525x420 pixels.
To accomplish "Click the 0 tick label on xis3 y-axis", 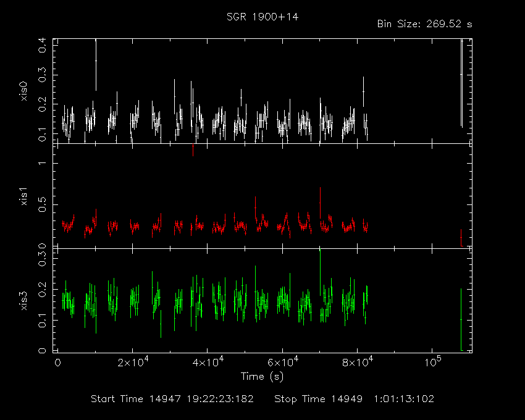I will coord(42,351).
